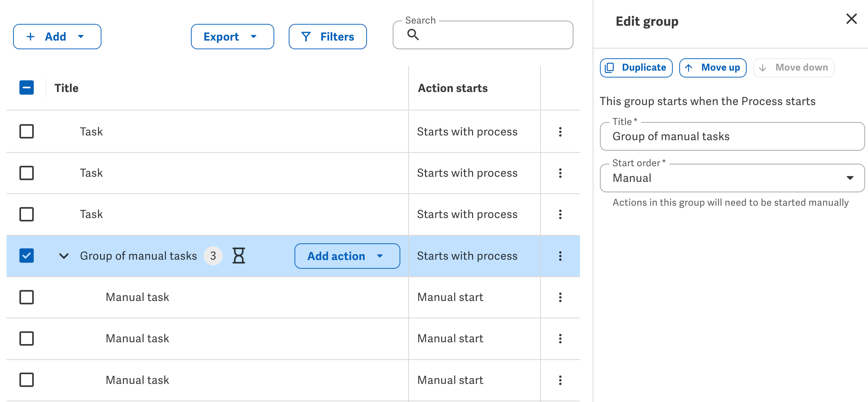
Task: Click the 3 count badge on group row
Action: [x=213, y=256]
